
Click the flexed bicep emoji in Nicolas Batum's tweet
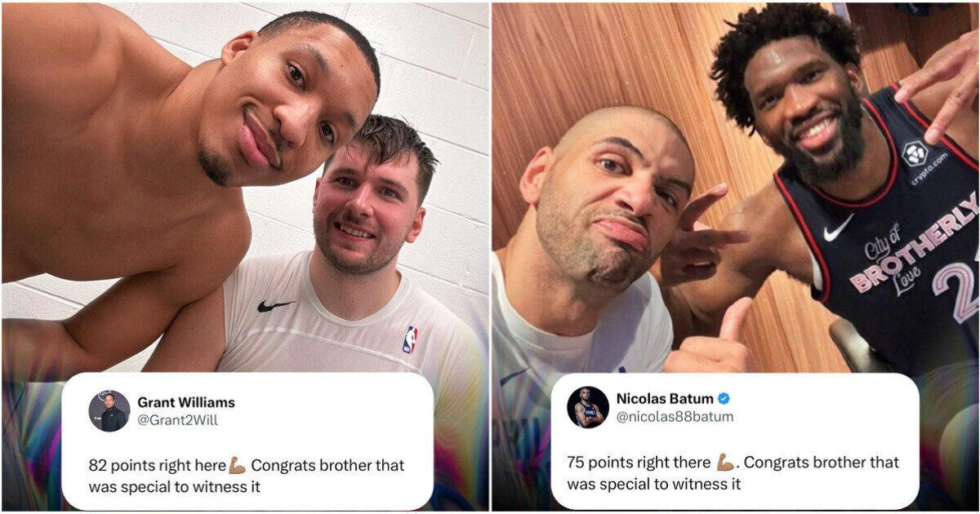coord(725,462)
